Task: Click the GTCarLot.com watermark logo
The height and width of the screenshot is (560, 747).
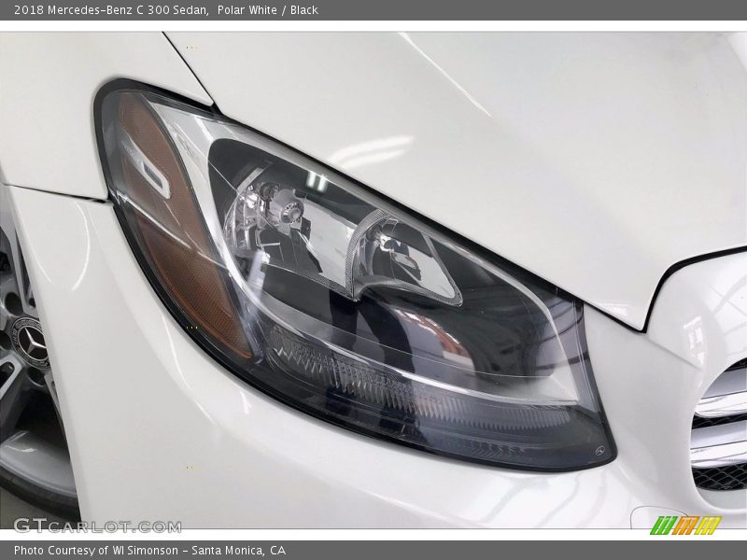Action: coord(98,525)
